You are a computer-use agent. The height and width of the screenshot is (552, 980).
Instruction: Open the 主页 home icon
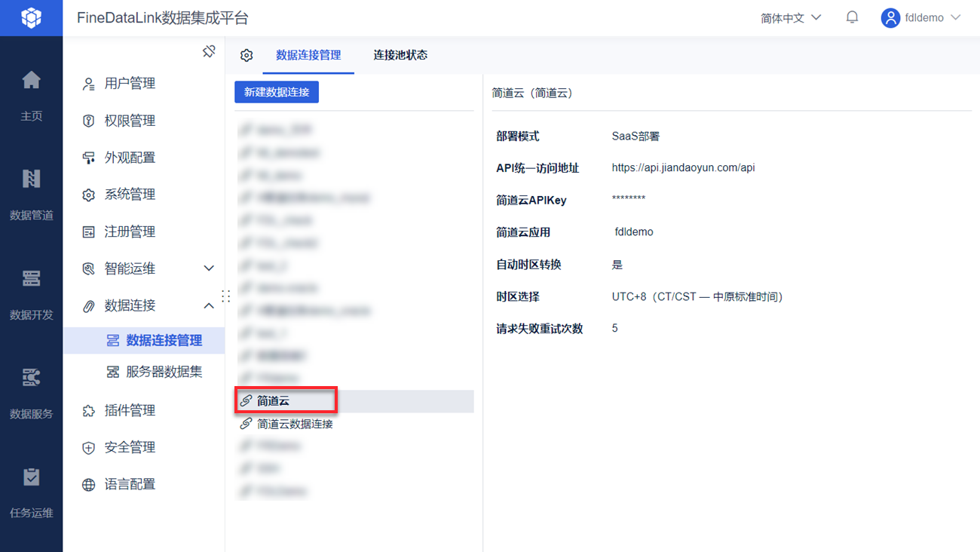coord(31,80)
